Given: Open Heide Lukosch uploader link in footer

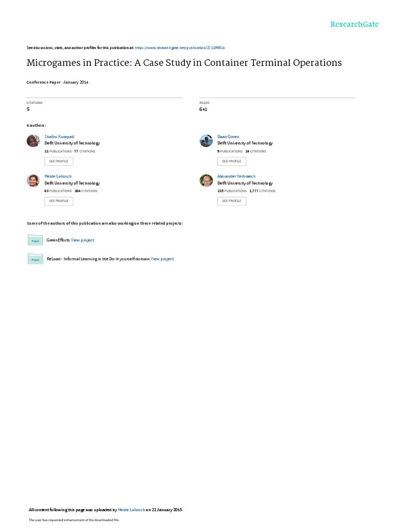Looking at the screenshot, I should tap(131, 510).
